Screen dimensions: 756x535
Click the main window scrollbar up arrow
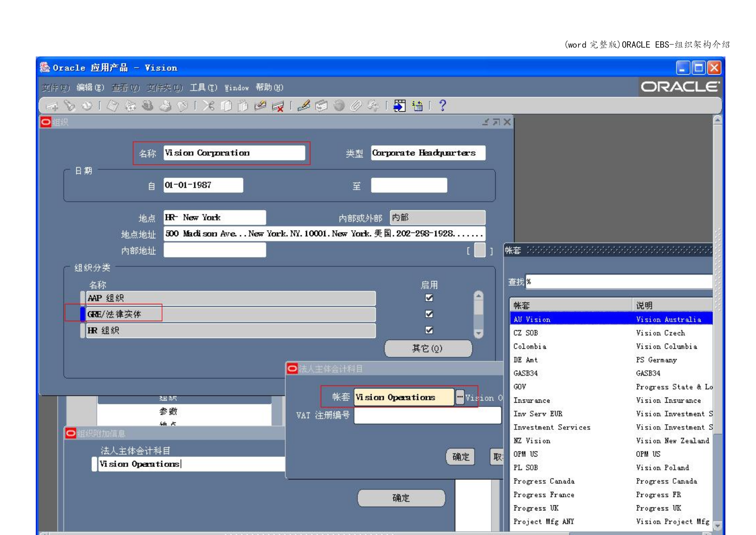(x=717, y=120)
